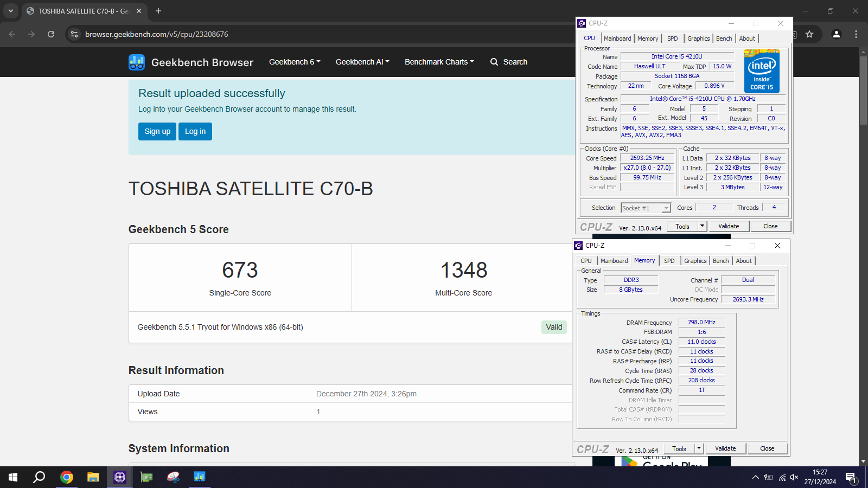
Task: Open SPD tab in lower CPU-Z window
Action: (669, 261)
